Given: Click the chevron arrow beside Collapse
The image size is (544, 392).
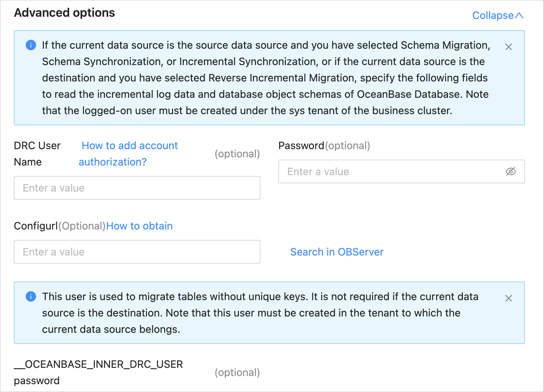Looking at the screenshot, I should click(519, 16).
